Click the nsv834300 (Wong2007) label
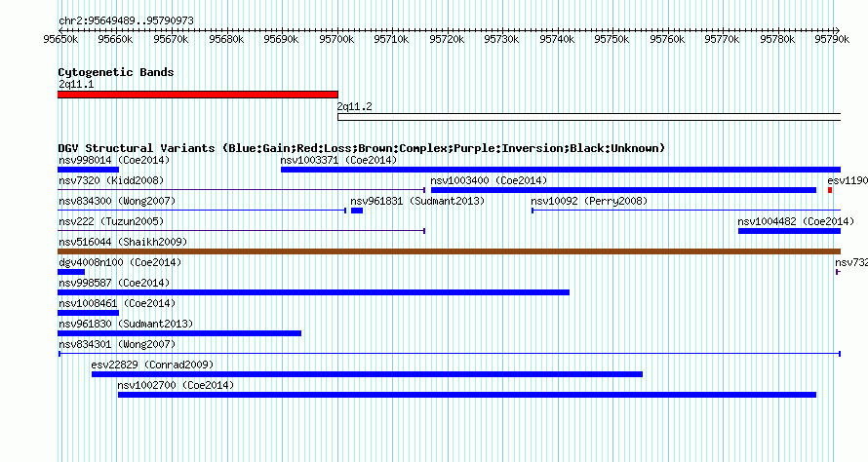 click(x=117, y=201)
